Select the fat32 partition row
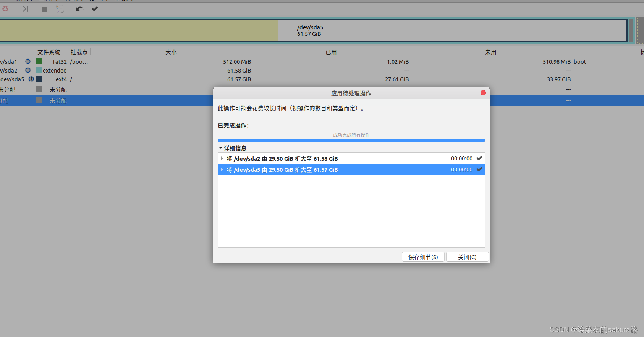 (322, 61)
